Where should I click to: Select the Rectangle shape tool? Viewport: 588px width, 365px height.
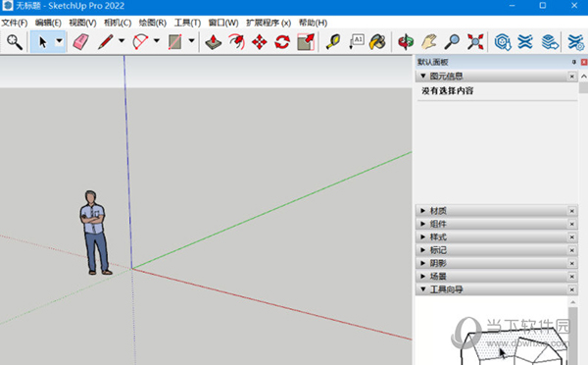(175, 41)
